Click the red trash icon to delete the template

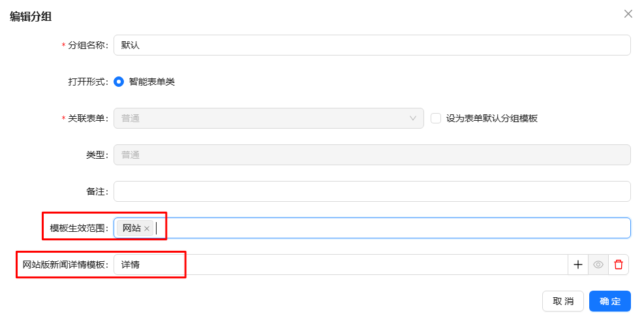[619, 265]
